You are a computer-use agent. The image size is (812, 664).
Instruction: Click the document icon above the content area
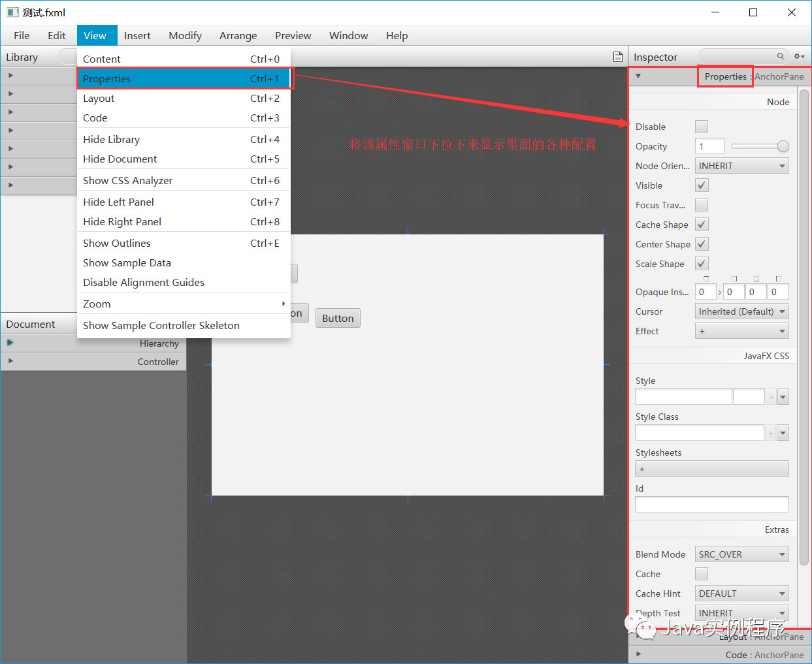617,57
